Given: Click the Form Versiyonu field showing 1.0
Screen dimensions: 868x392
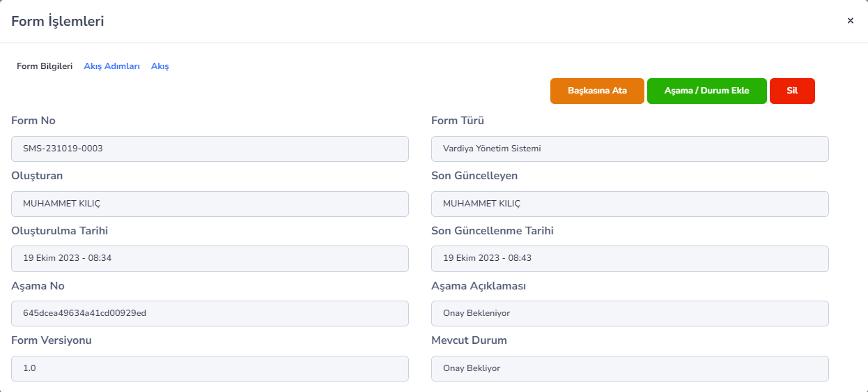Looking at the screenshot, I should click(210, 368).
